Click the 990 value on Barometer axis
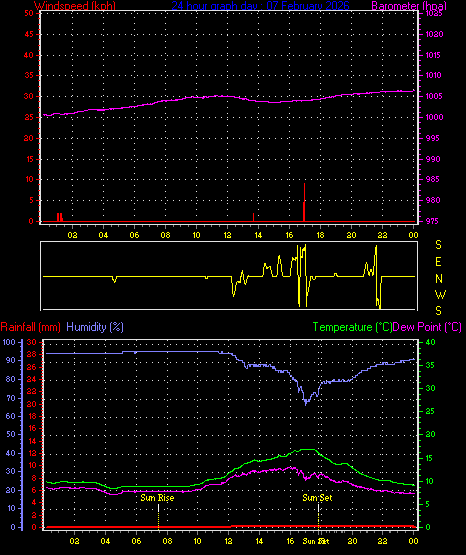The height and width of the screenshot is (555, 466). point(433,159)
